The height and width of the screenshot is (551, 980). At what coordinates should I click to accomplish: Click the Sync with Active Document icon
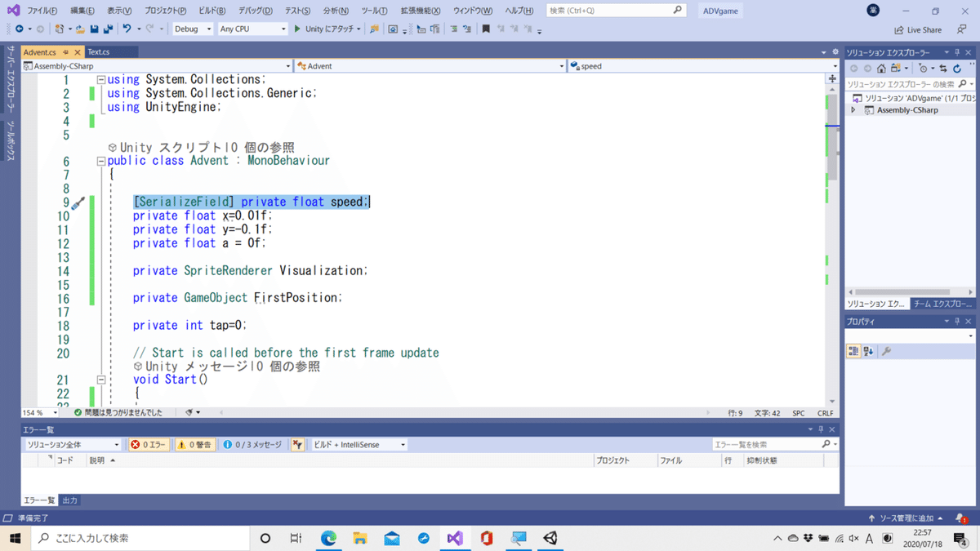point(943,68)
